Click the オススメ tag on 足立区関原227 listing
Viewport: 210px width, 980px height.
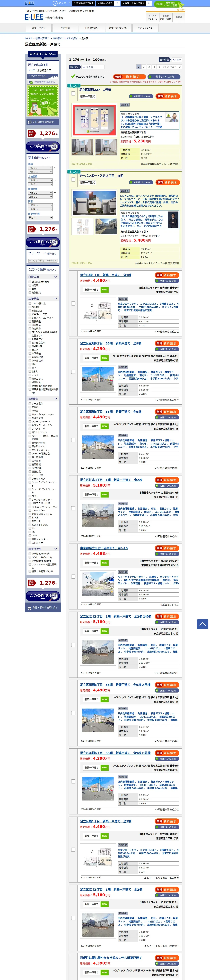click(74, 86)
